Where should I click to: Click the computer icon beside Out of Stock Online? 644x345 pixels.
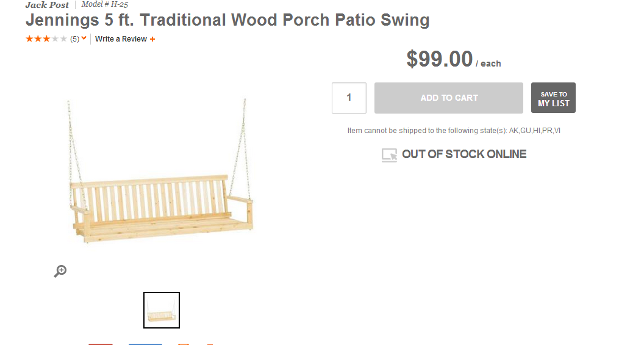pos(389,155)
